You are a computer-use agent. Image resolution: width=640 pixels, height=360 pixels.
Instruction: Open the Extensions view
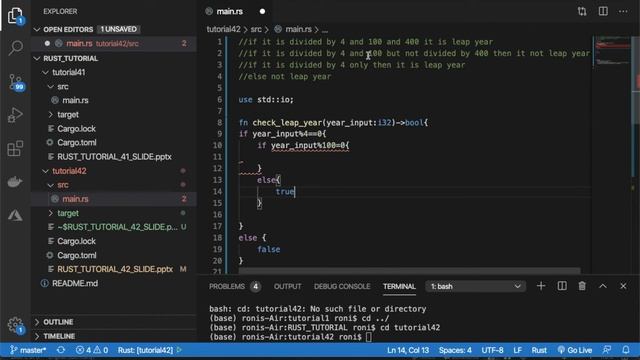click(x=16, y=148)
